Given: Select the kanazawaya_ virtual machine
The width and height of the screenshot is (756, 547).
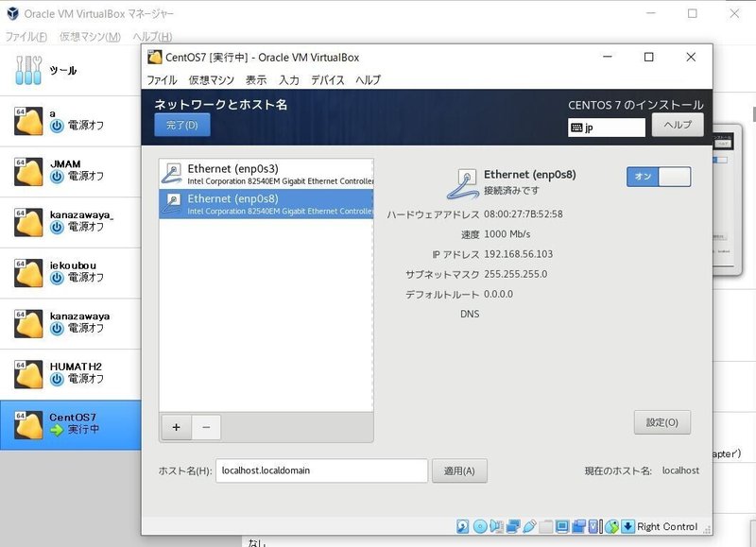Looking at the screenshot, I should 70,222.
